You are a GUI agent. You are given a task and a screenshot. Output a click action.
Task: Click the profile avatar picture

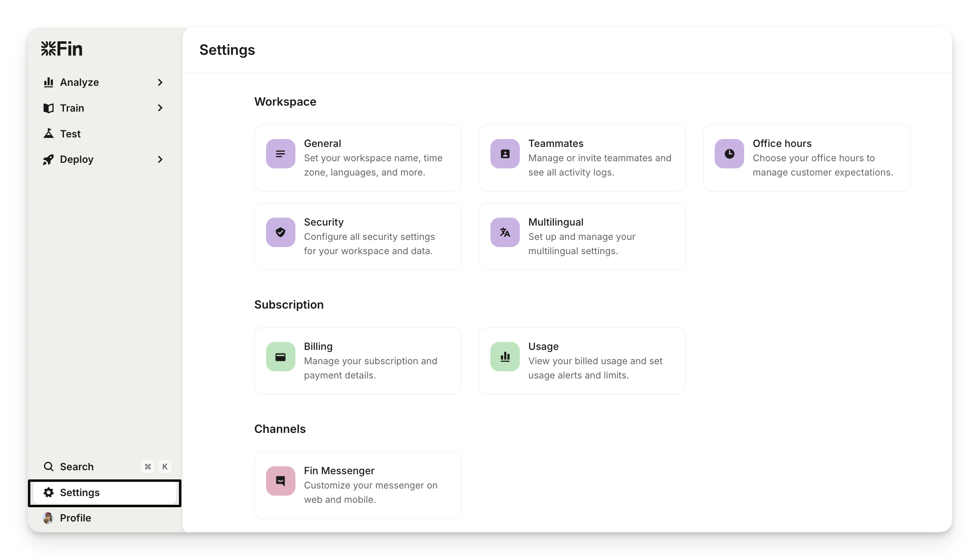(48, 518)
